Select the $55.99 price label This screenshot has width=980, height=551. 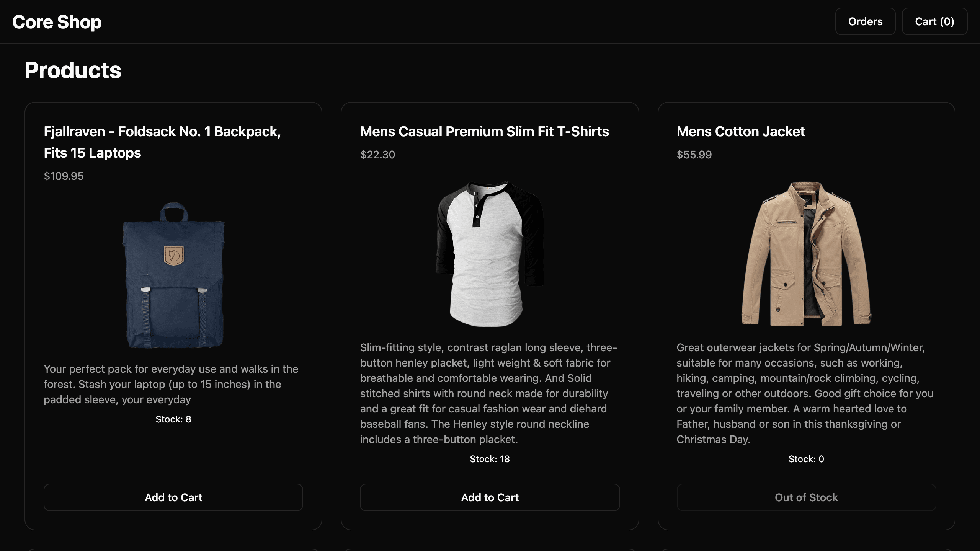coord(694,155)
